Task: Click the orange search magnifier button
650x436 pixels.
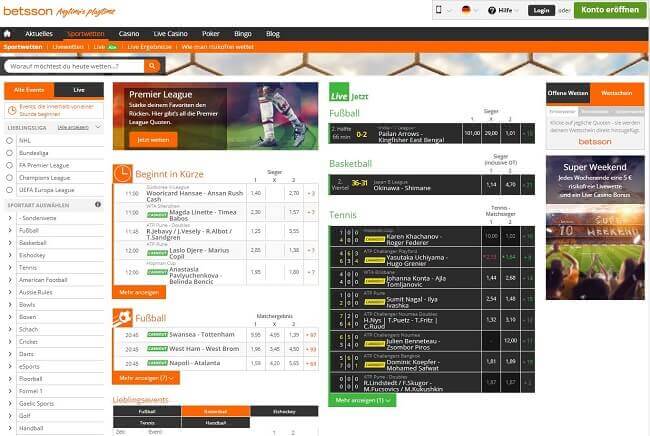Action: (152, 66)
